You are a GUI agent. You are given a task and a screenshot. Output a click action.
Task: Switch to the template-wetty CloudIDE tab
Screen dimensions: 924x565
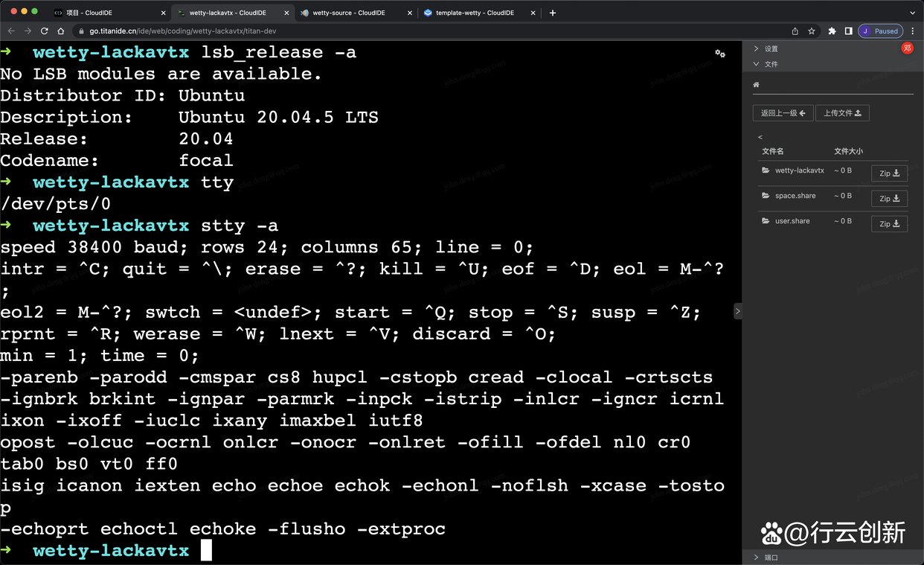click(x=475, y=13)
